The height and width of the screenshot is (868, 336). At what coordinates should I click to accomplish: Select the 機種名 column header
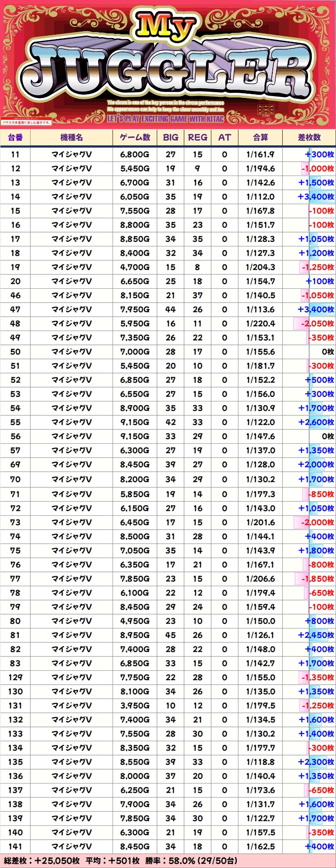coord(72,137)
